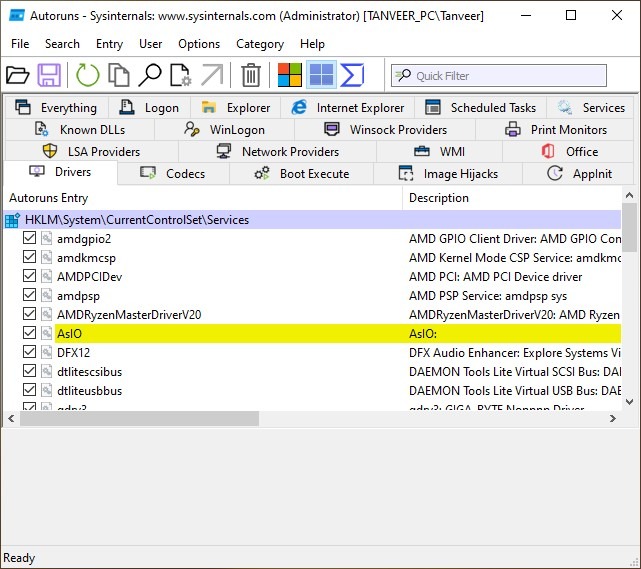641x569 pixels.
Task: Click the Autoruns app icon in title bar
Action: click(x=17, y=16)
